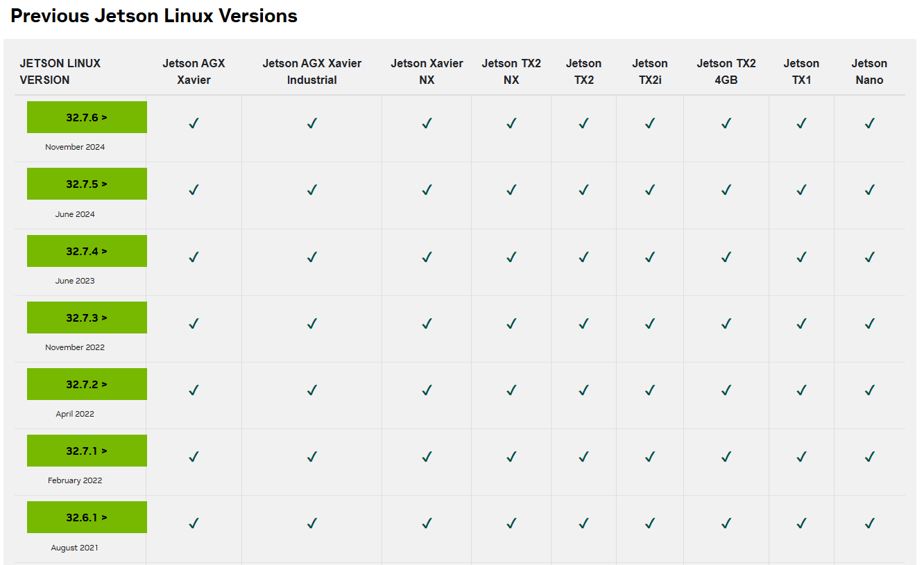The image size is (924, 565).
Task: Click the JETSON LINUX VERSION column header
Action: pyautogui.click(x=60, y=71)
